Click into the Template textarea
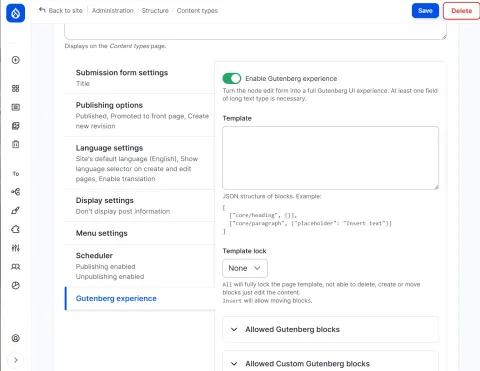This screenshot has width=480, height=371. [330, 158]
